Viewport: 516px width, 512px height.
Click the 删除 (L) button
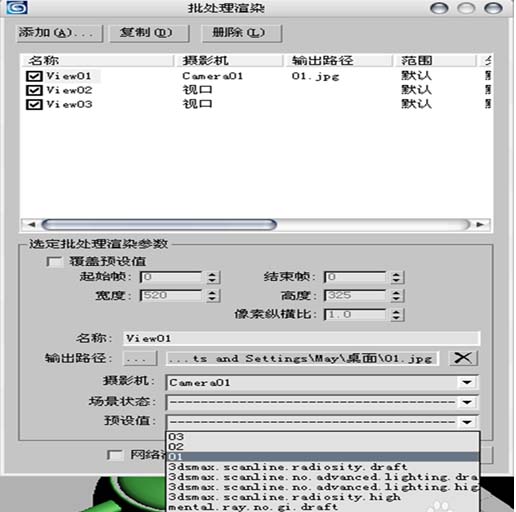coord(242,33)
